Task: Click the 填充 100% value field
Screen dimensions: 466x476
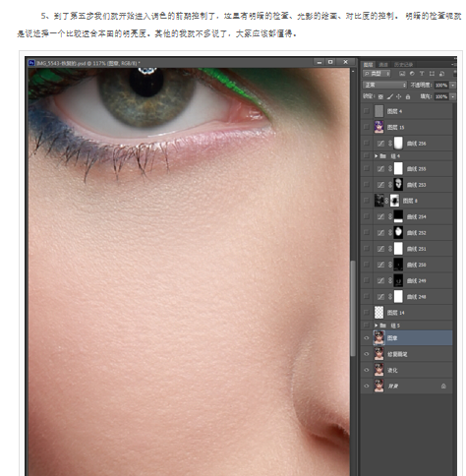Action: (x=441, y=96)
